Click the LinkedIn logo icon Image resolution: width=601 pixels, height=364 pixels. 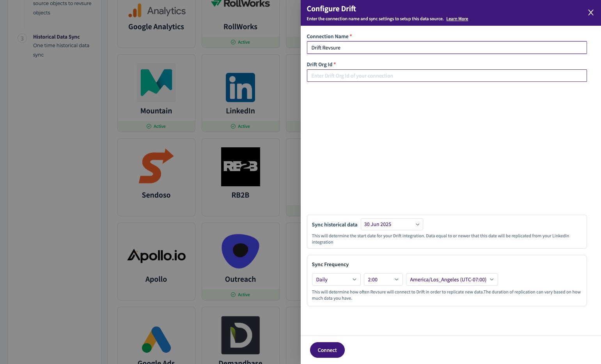(240, 87)
